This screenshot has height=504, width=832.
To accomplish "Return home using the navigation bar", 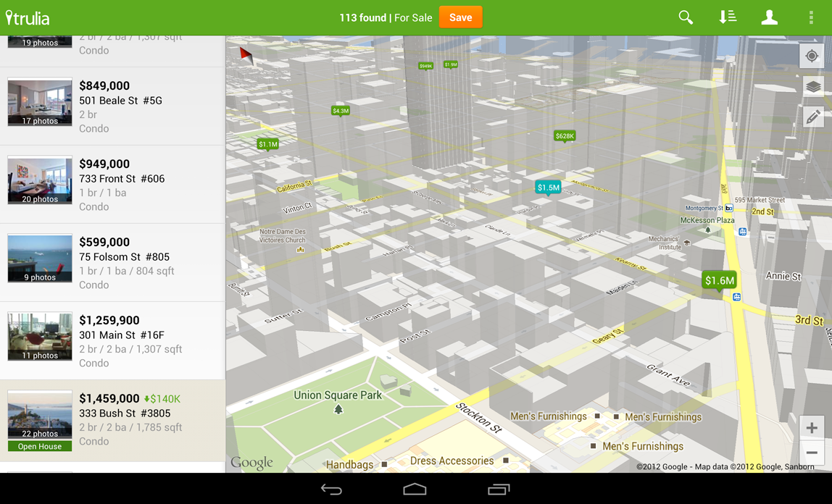I will [414, 489].
